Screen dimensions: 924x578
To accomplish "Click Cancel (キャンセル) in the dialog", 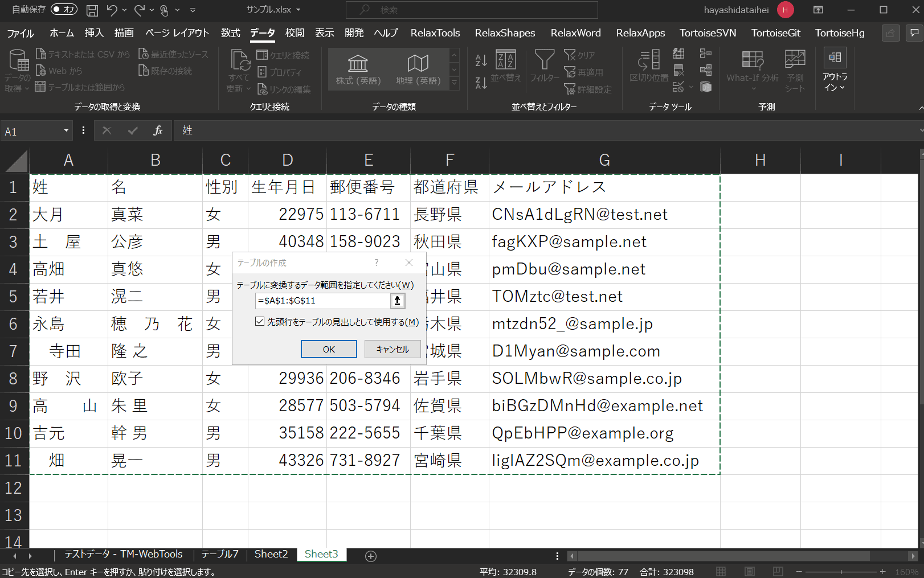I will tap(393, 349).
